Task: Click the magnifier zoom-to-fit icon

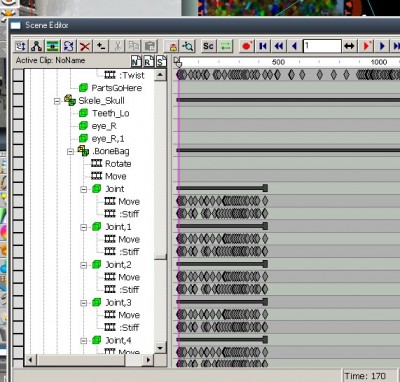Action: [x=188, y=46]
